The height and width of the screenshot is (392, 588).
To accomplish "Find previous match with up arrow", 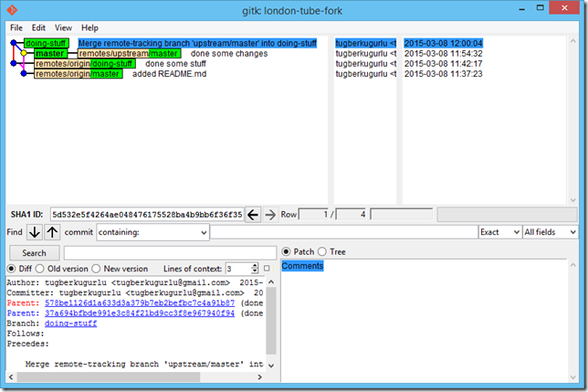I will [52, 232].
